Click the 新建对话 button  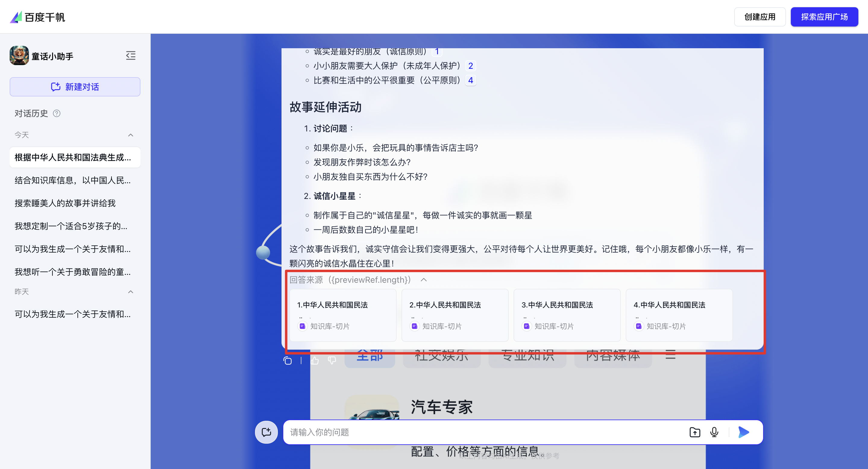point(75,87)
